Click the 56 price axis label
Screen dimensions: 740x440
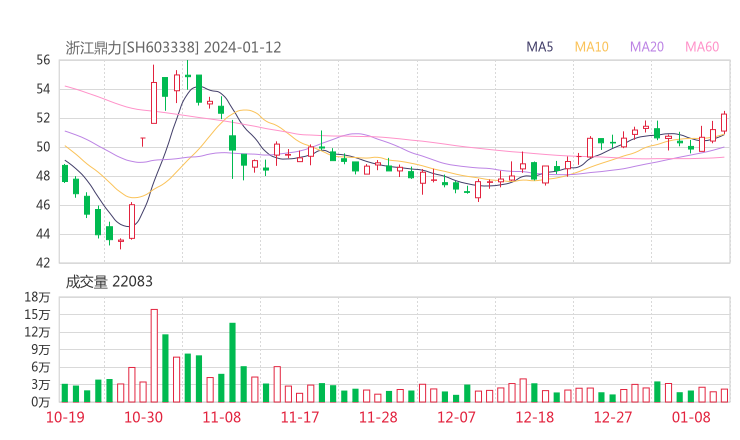(43, 60)
